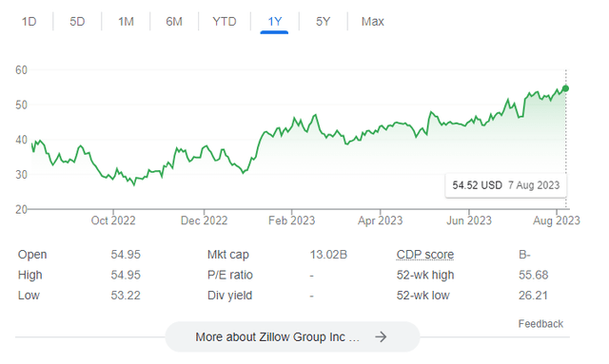
Task: Click the Open label
Action: tap(32, 255)
